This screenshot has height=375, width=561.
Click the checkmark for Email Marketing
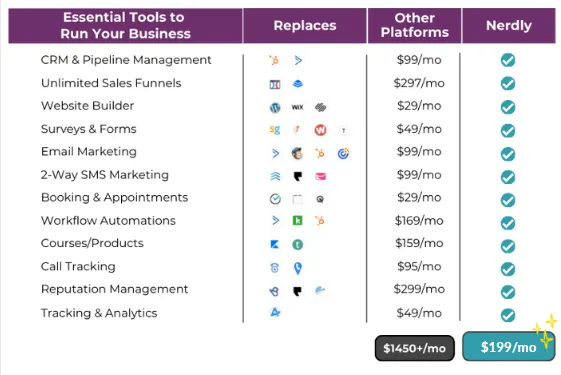(508, 154)
